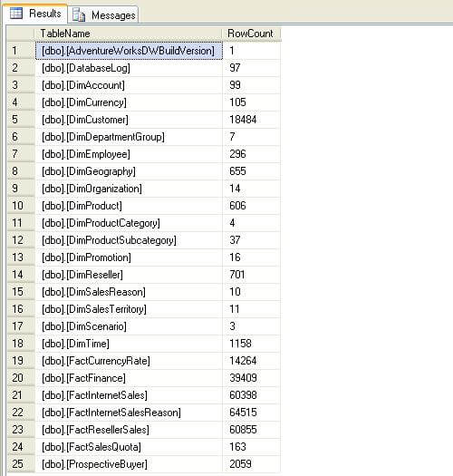The image size is (453, 476).
Task: Click the RowCount column header
Action: point(251,34)
